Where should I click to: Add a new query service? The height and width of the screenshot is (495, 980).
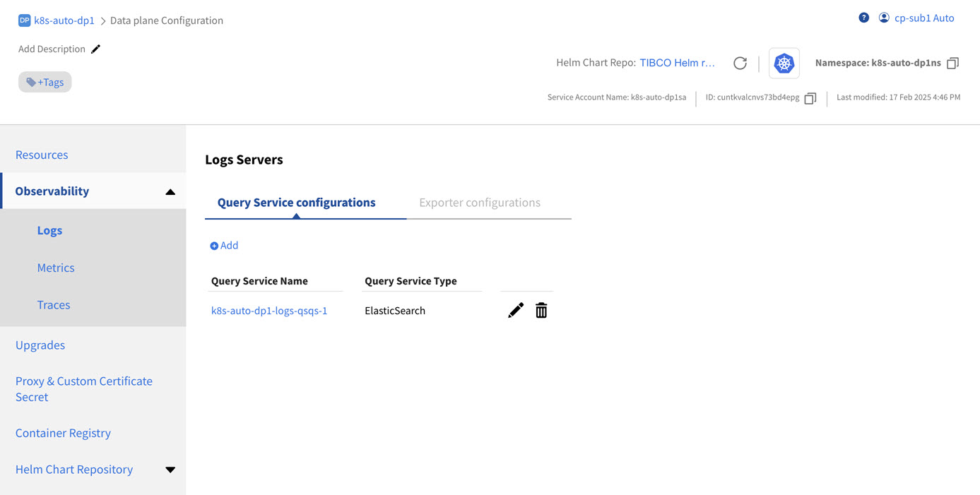(x=224, y=246)
